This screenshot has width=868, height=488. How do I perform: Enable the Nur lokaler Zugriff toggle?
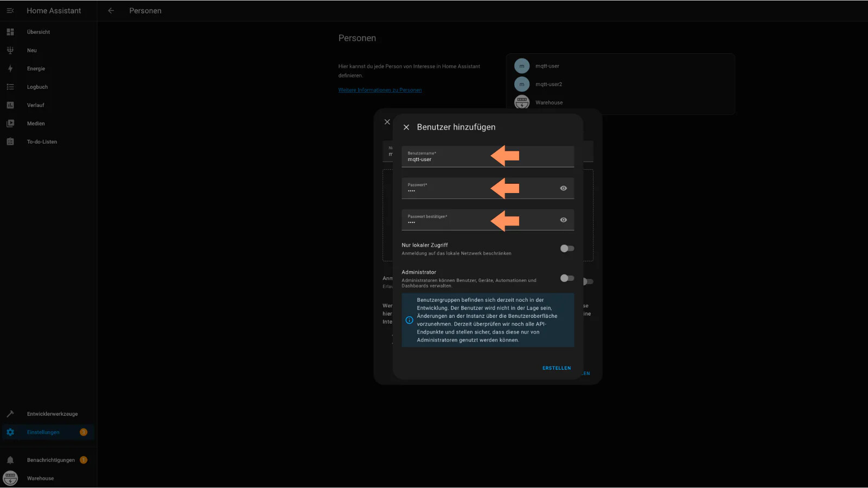click(x=567, y=248)
